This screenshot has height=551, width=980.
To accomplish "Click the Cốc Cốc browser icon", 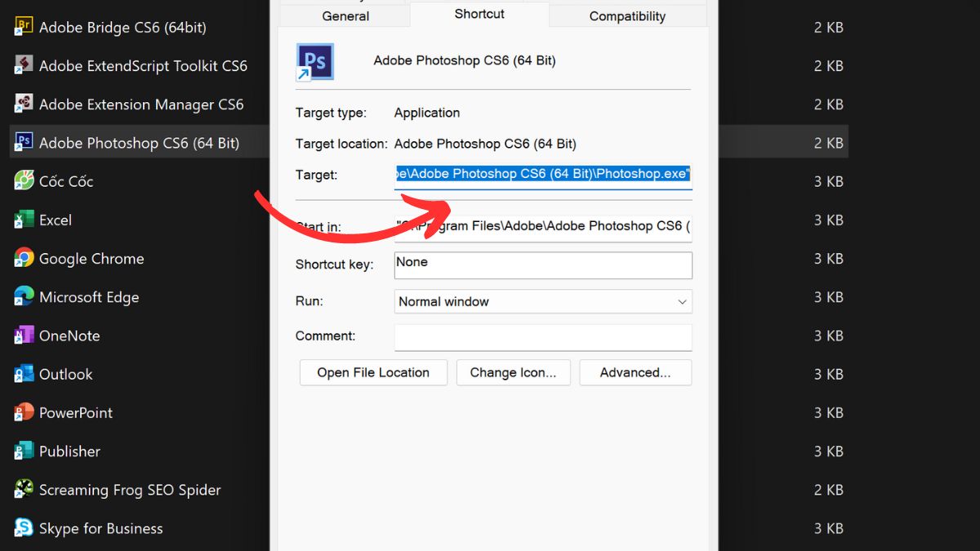I will (24, 181).
